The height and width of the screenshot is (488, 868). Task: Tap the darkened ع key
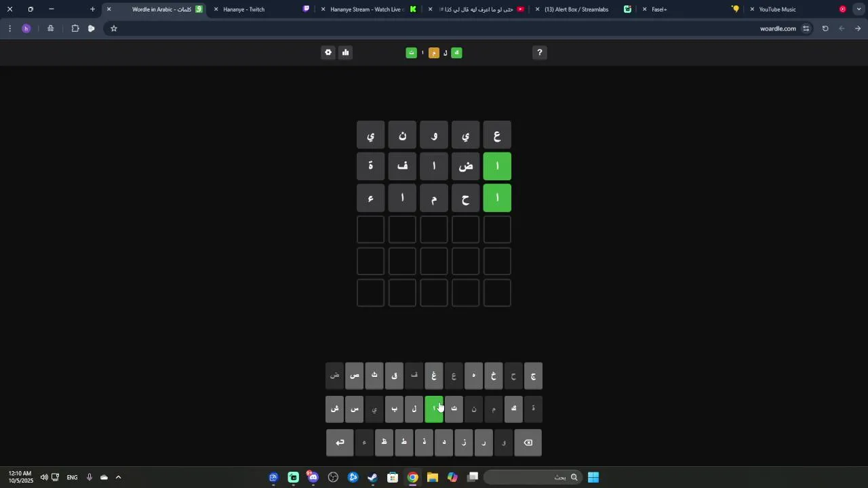click(x=454, y=375)
